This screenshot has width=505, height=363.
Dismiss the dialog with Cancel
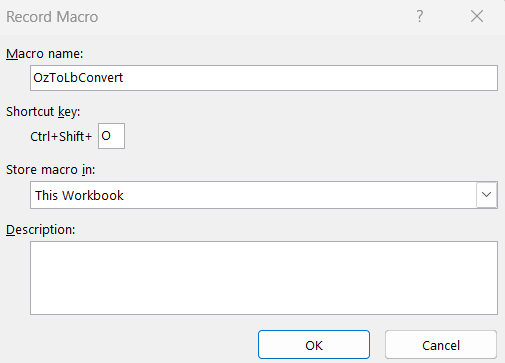pyautogui.click(x=441, y=345)
